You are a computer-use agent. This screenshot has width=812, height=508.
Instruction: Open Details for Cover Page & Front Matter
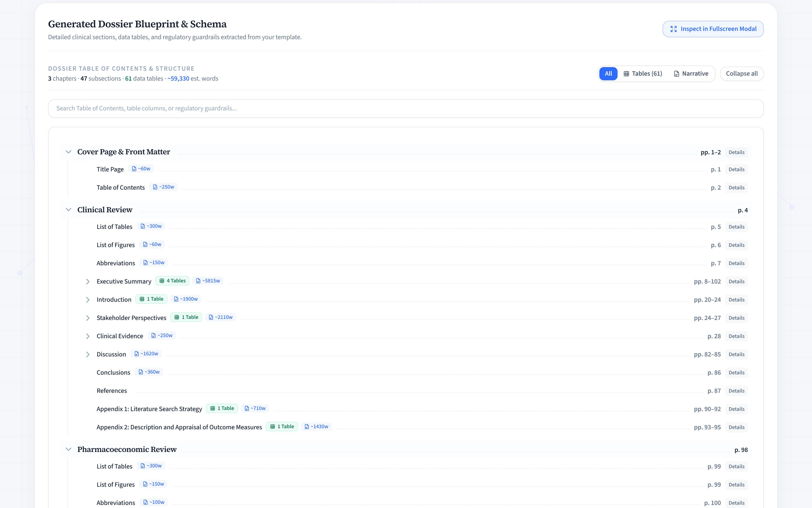736,152
